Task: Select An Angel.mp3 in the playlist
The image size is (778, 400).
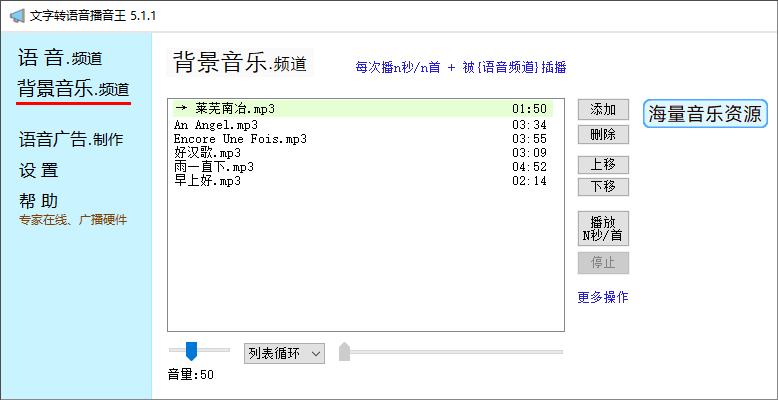Action: point(363,125)
